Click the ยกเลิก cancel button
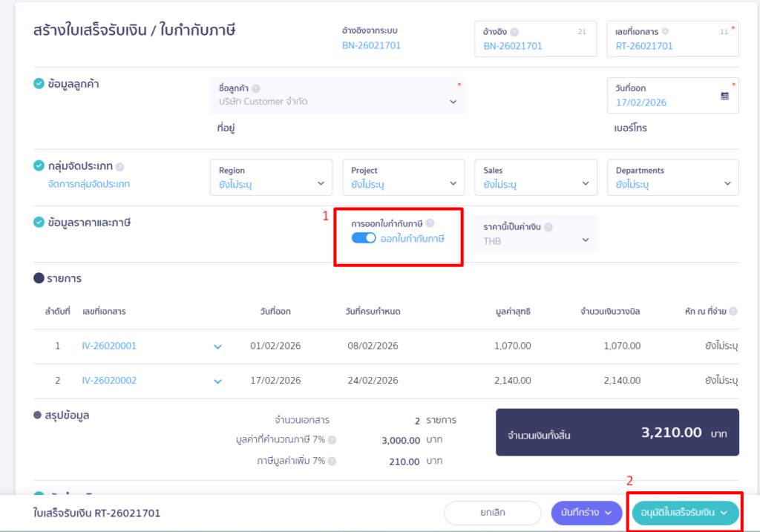Image resolution: width=760 pixels, height=532 pixels. [x=493, y=513]
